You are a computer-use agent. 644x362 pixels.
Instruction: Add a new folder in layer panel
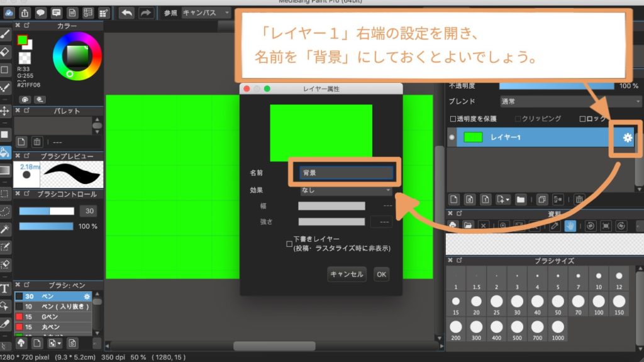point(521,199)
